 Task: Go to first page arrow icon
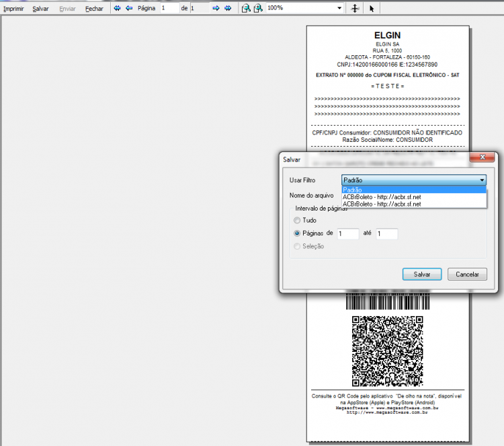click(118, 8)
